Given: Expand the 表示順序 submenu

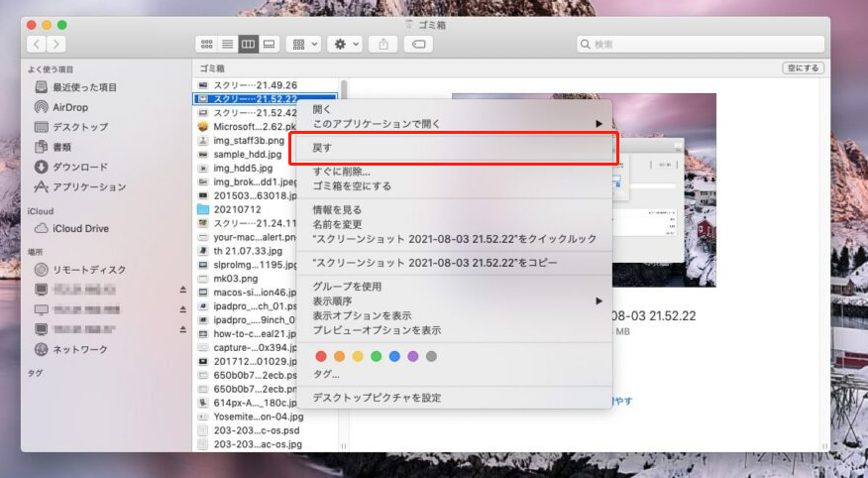Looking at the screenshot, I should pyautogui.click(x=454, y=300).
